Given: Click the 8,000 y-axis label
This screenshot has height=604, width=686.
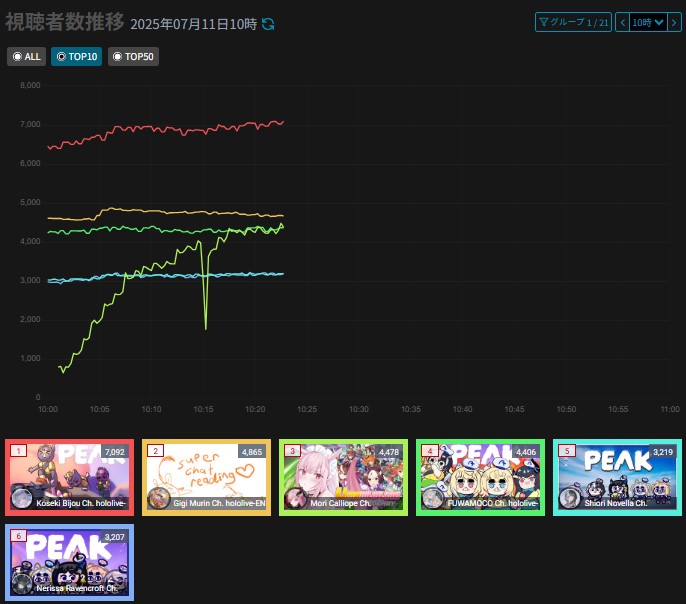Looking at the screenshot, I should [x=30, y=85].
